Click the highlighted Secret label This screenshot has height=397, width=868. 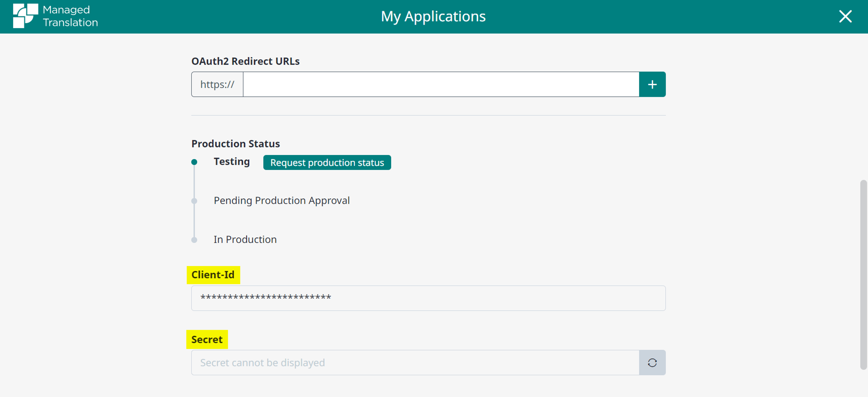coord(207,339)
